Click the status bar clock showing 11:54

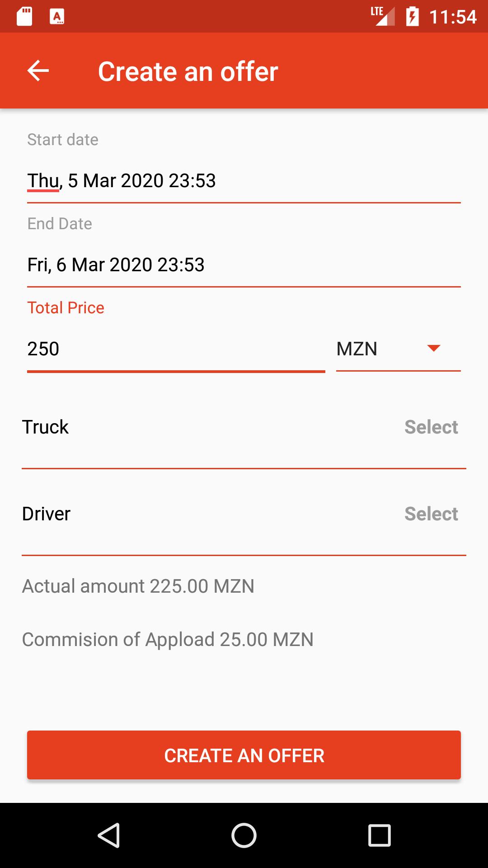453,17
